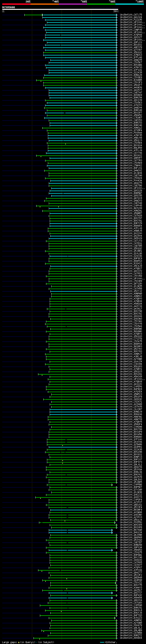Select hit UniRef100_C9WF05

pos(131,30)
